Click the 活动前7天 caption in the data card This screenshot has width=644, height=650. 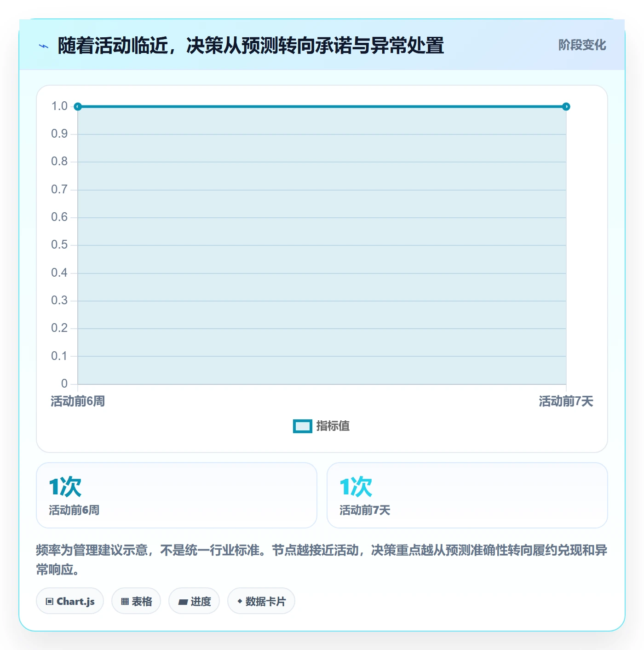365,510
